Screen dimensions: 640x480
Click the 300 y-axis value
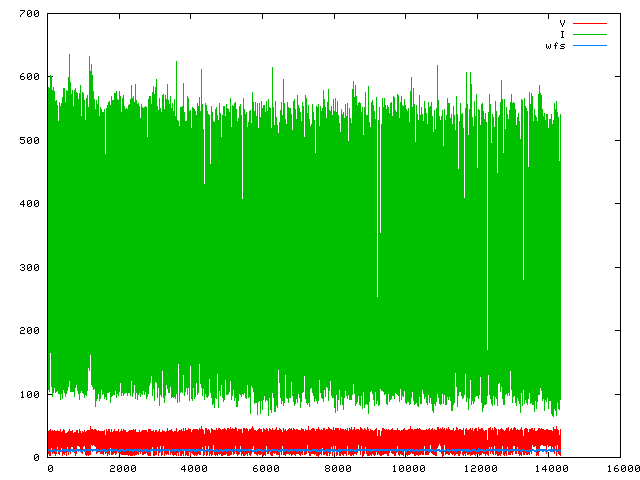pyautogui.click(x=29, y=267)
